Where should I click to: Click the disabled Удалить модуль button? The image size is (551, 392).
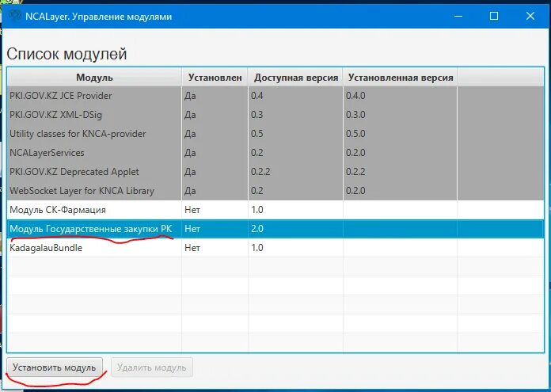pos(151,367)
